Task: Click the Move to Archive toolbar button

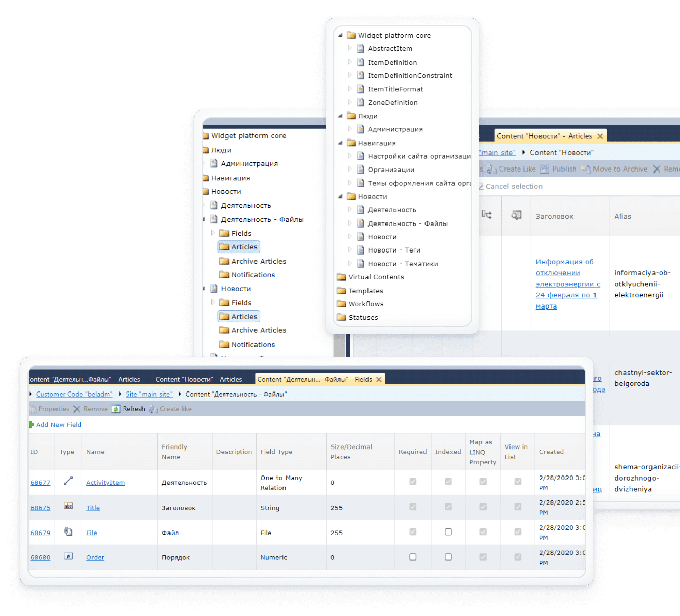Action: [x=614, y=169]
